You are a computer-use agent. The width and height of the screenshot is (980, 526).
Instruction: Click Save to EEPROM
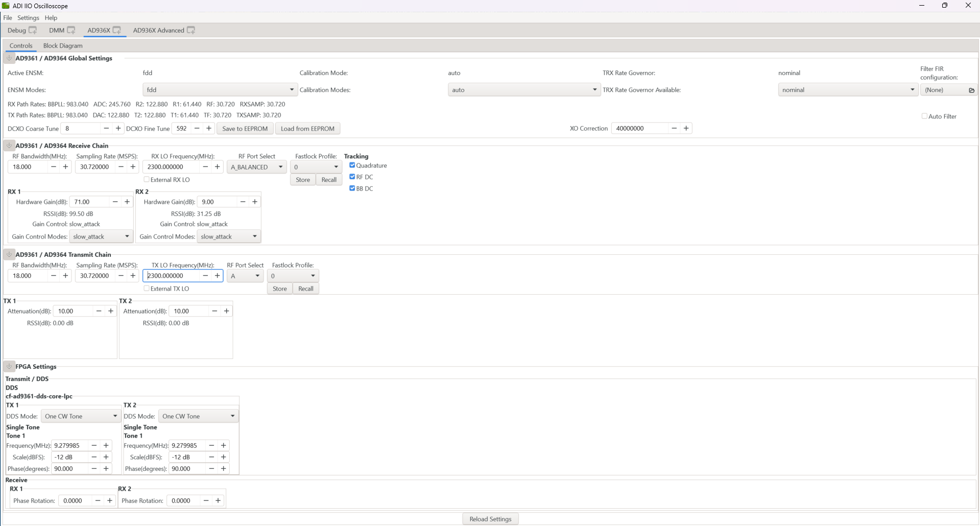pos(245,129)
